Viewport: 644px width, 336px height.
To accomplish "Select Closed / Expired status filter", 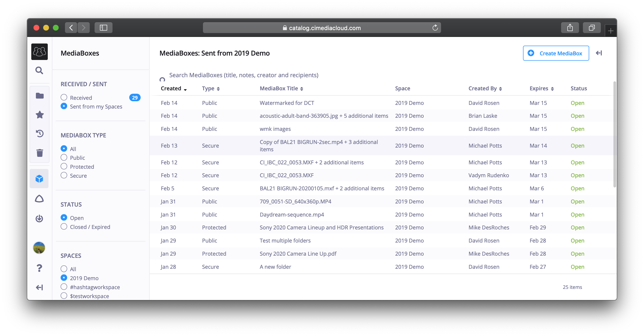I will click(x=64, y=227).
